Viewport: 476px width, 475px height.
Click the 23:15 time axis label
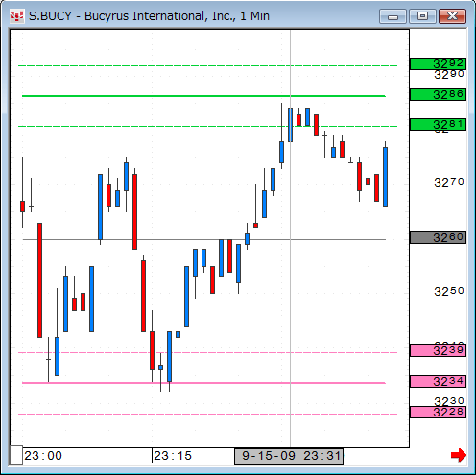173,456
